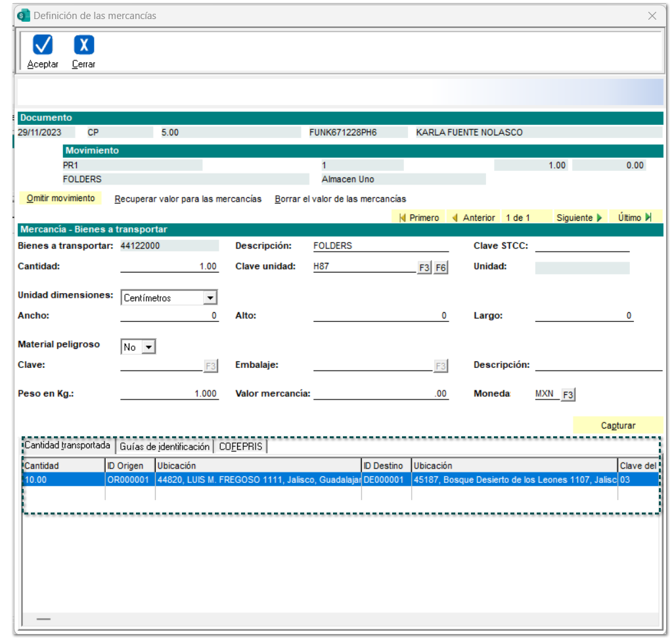This screenshot has height=640, width=672.
Task: Switch to Guías de identificación tab
Action: pos(164,446)
